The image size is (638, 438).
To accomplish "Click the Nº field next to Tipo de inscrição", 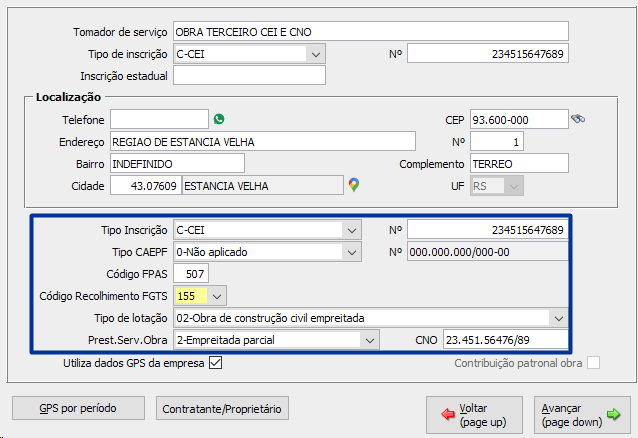I will pos(488,54).
